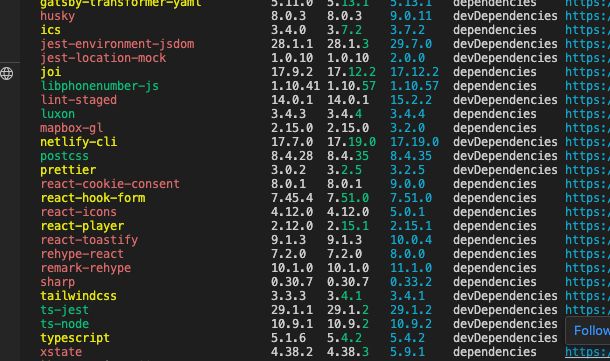
Task: Select the husky package name
Action: (58, 16)
